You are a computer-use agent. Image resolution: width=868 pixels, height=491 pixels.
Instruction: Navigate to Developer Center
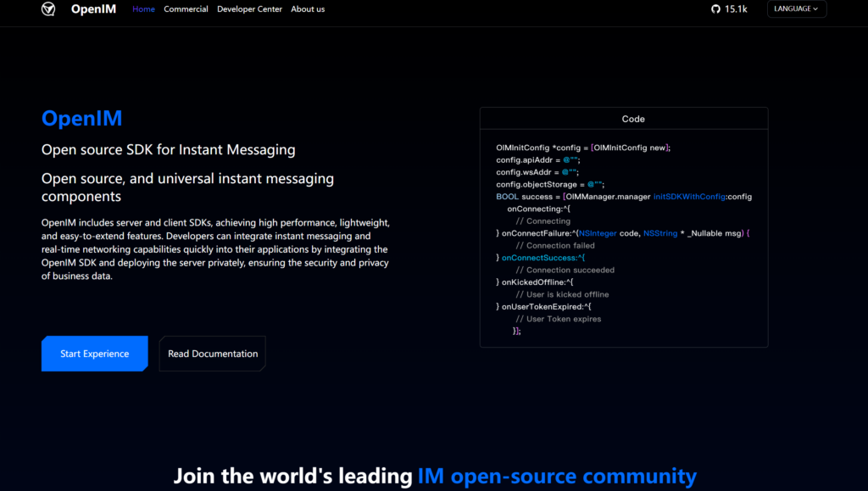point(249,9)
